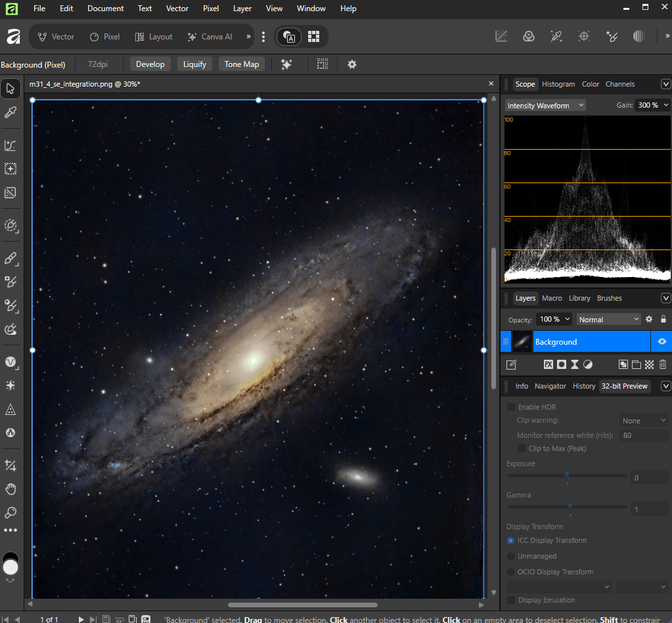Lock the layer with the padlock icon
The height and width of the screenshot is (623, 672).
pyautogui.click(x=663, y=319)
